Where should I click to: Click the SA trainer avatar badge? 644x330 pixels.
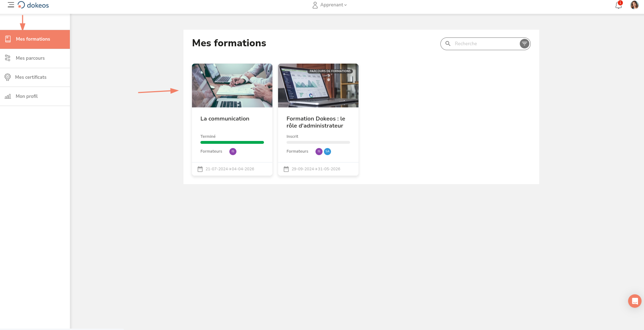tap(327, 152)
